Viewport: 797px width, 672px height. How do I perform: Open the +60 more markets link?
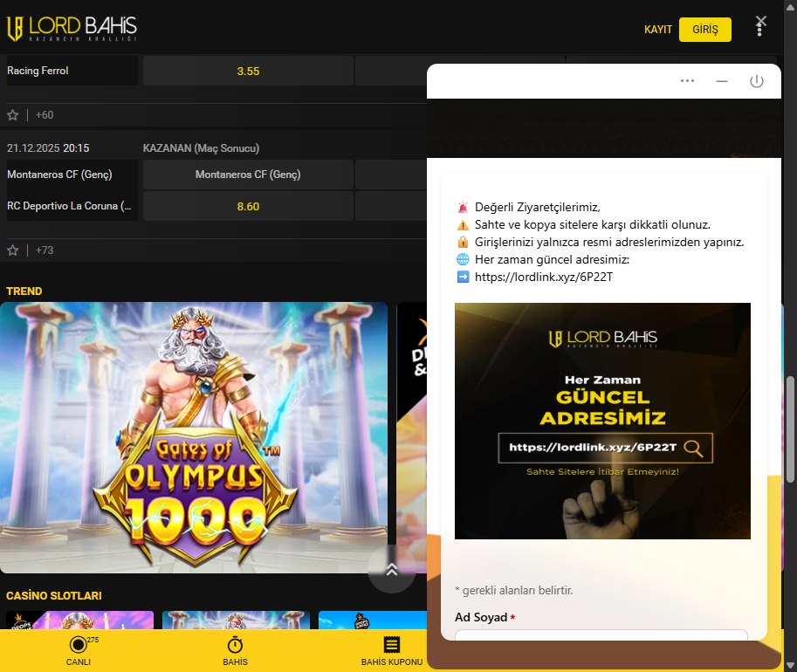45,115
